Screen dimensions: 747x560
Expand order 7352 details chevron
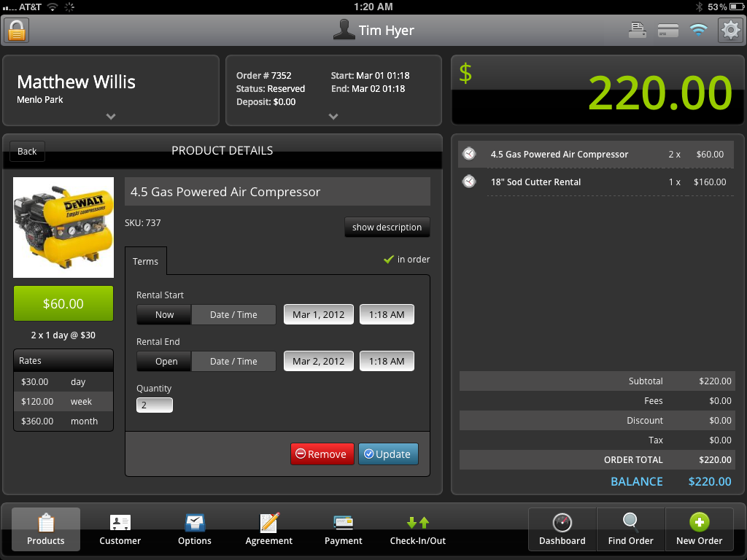pyautogui.click(x=333, y=116)
